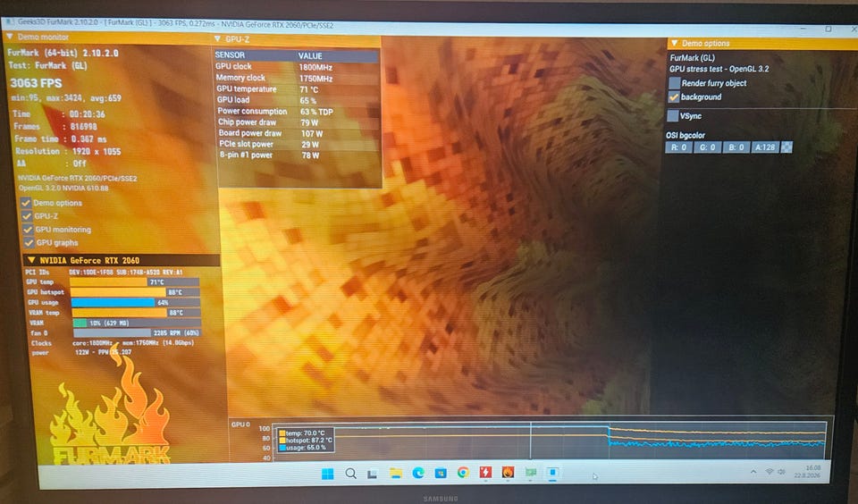Click the green monitor taskbar app
Image resolution: width=858 pixels, height=504 pixels.
(x=530, y=472)
